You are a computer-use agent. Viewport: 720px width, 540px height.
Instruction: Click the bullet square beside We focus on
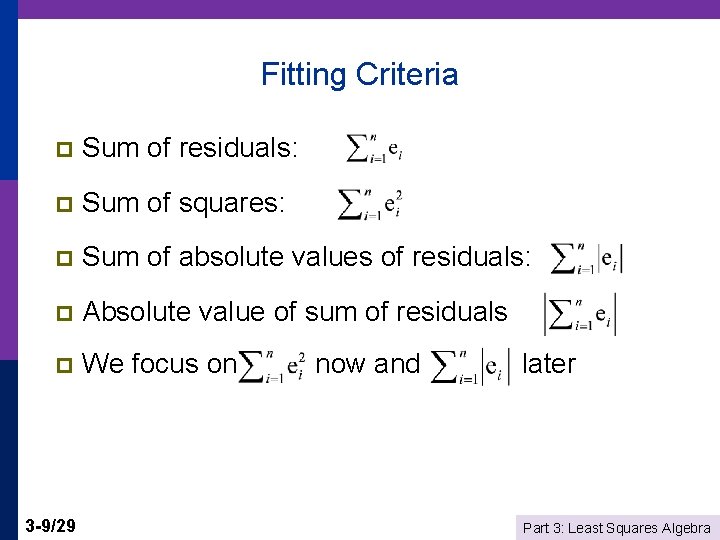[64, 366]
